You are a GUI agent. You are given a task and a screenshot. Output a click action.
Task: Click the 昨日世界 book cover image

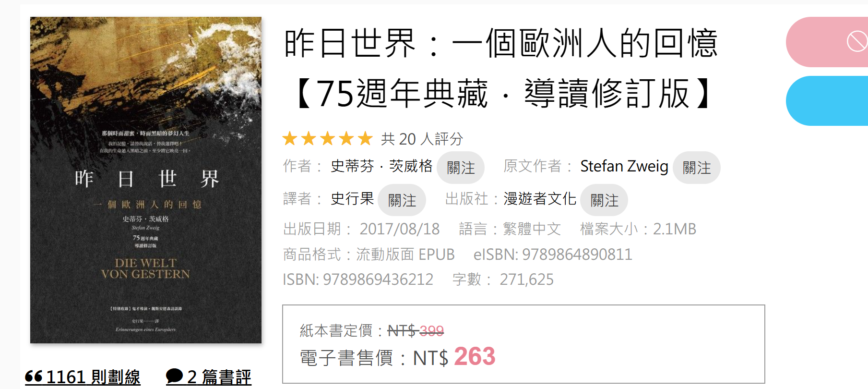coord(146,180)
